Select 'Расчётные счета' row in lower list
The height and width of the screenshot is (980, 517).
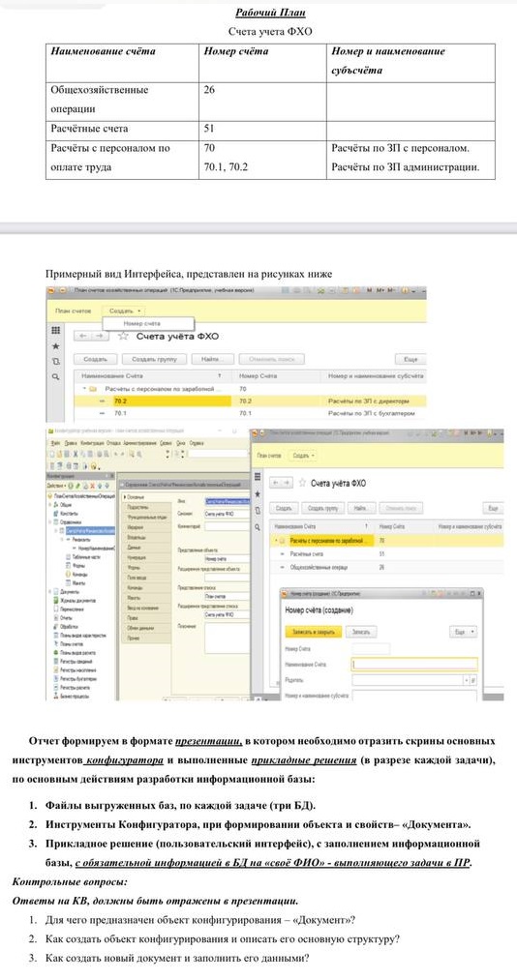[x=386, y=553]
